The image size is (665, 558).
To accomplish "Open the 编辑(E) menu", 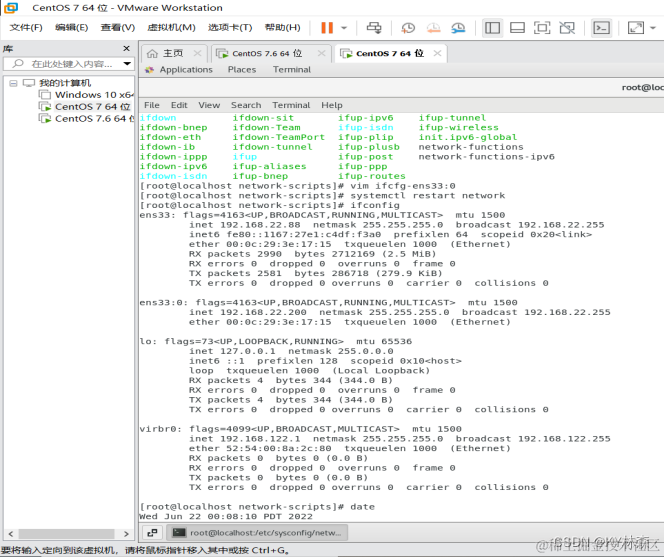I will (71, 28).
